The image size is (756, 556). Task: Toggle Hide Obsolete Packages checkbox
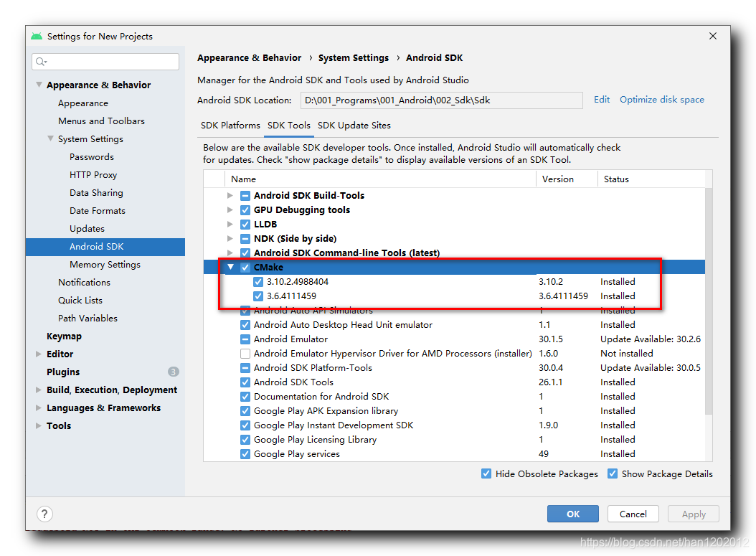(x=486, y=473)
